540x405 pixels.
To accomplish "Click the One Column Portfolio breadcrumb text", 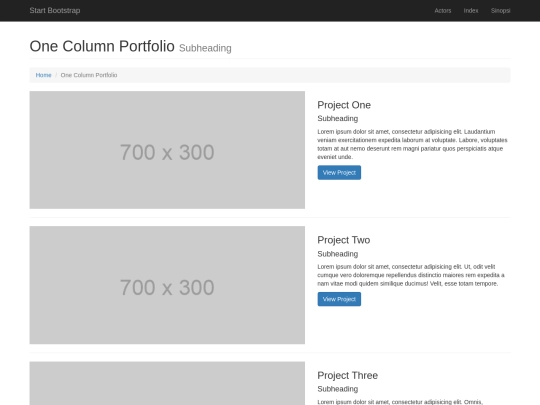I will pos(89,75).
